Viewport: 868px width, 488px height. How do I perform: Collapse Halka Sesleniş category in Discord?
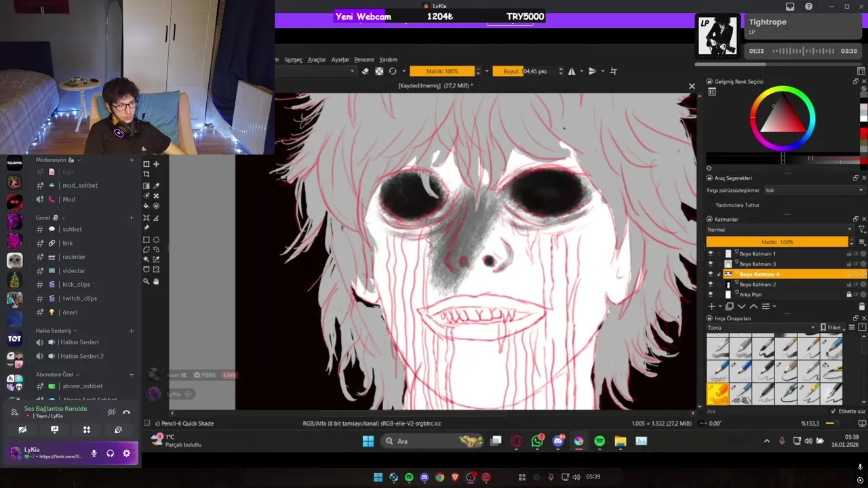56,331
